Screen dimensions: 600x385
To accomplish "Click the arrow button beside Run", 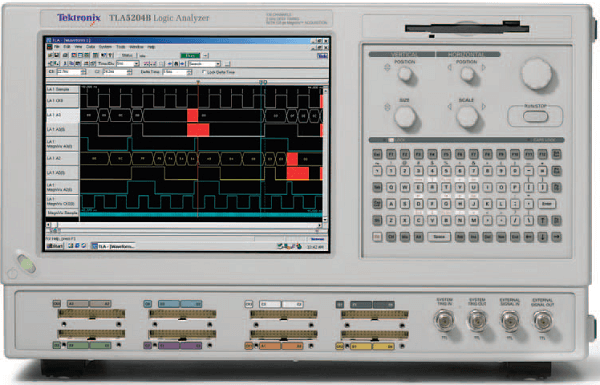I will tap(205, 55).
